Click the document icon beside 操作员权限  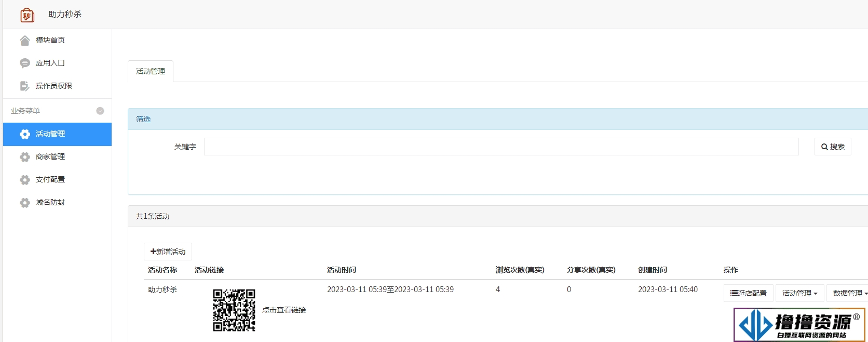coord(25,86)
